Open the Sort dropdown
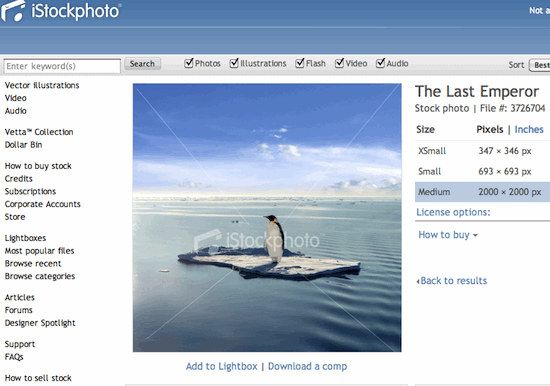The image size is (550, 386). 540,65
